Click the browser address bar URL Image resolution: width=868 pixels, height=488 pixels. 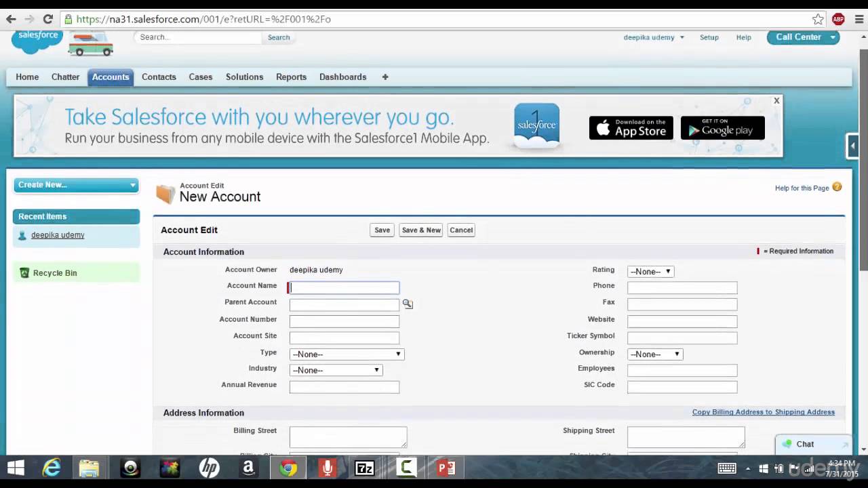pyautogui.click(x=203, y=19)
